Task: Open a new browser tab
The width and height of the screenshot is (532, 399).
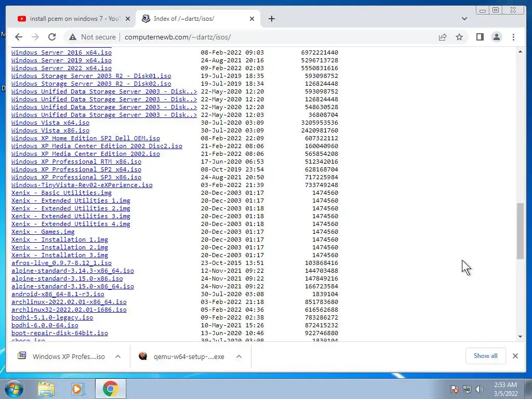Action: point(271,19)
